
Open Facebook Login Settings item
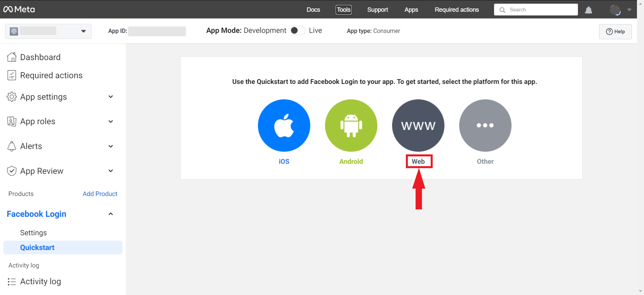(34, 233)
